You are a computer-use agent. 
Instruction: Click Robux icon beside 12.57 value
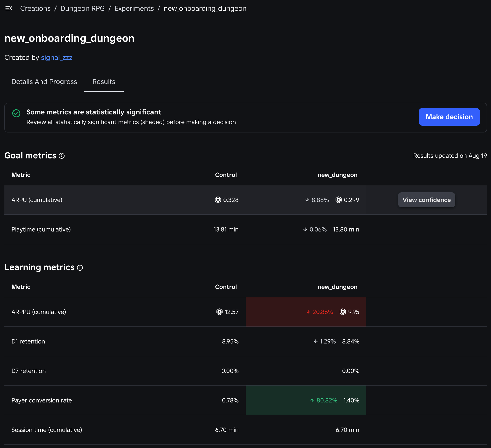[220, 312]
